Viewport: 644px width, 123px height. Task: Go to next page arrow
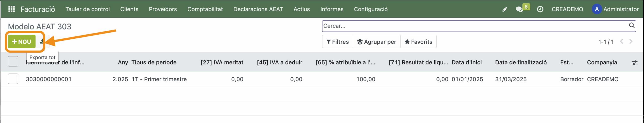point(631,42)
